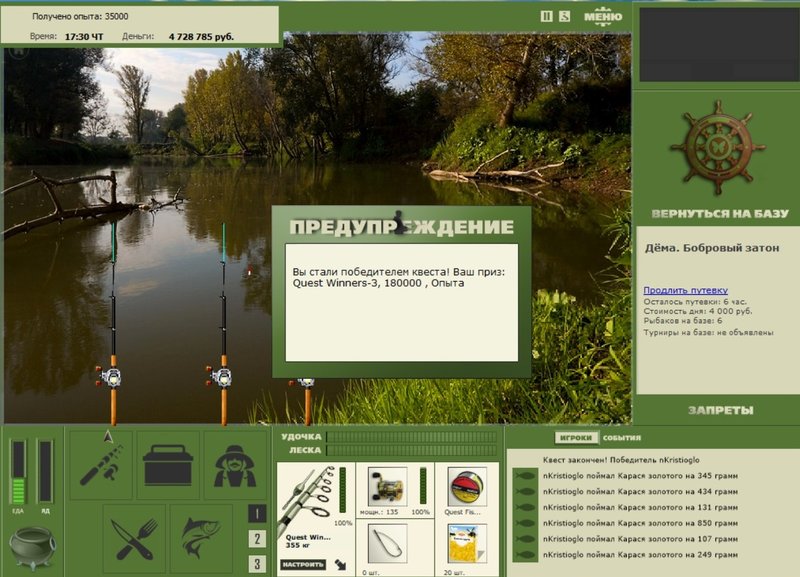
Task: Click the pause icon near the Меню button
Action: [x=546, y=16]
